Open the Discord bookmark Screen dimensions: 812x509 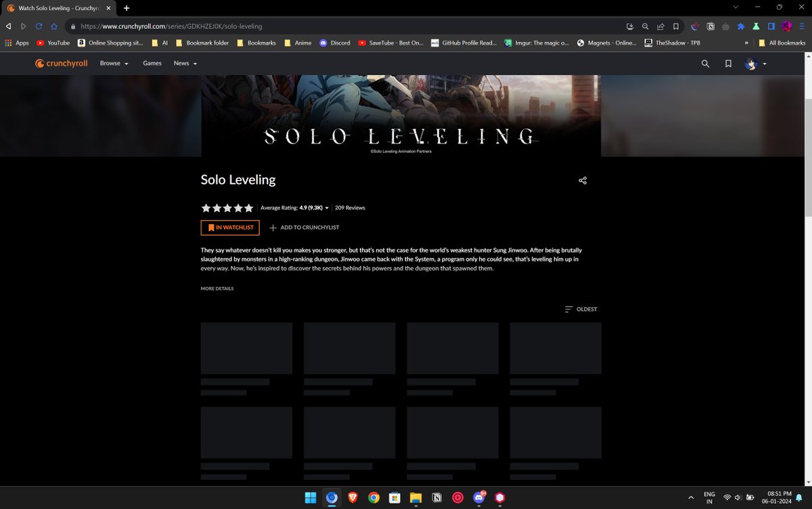(335, 43)
